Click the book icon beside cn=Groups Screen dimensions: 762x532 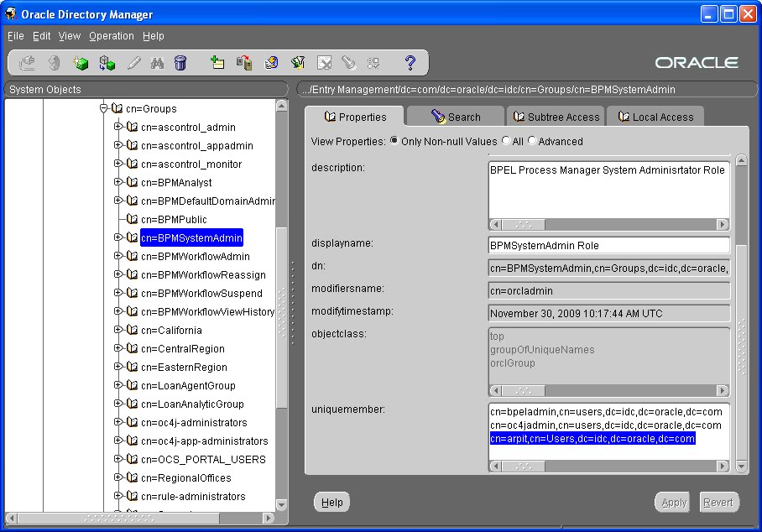click(x=117, y=108)
